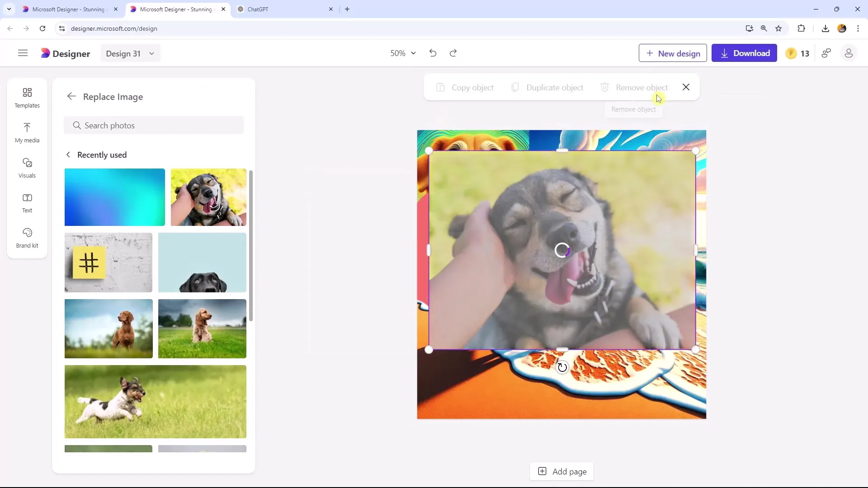Expand the Design 31 title dropdown
The width and height of the screenshot is (868, 488).
point(151,54)
